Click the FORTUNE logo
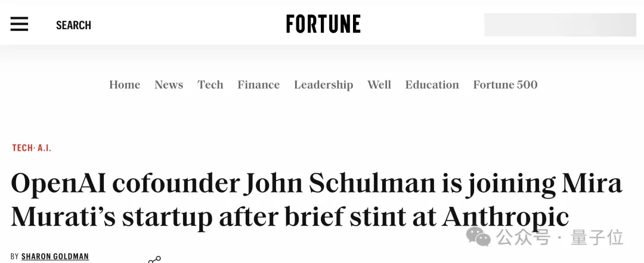 323,24
